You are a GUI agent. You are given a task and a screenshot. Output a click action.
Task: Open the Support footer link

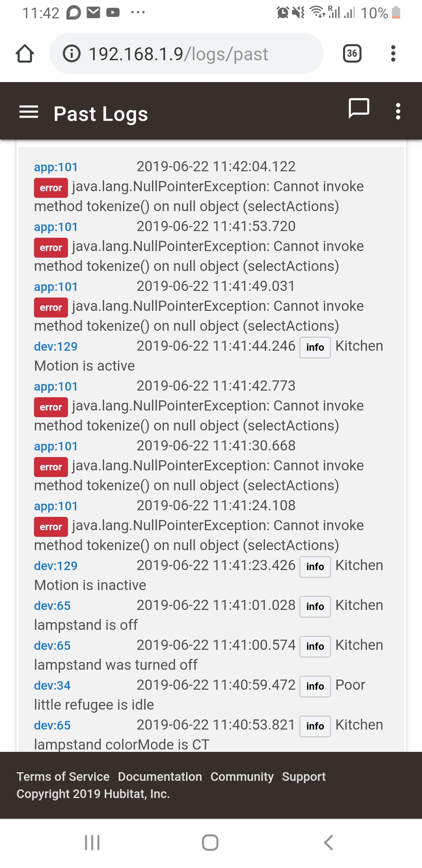pos(304,777)
